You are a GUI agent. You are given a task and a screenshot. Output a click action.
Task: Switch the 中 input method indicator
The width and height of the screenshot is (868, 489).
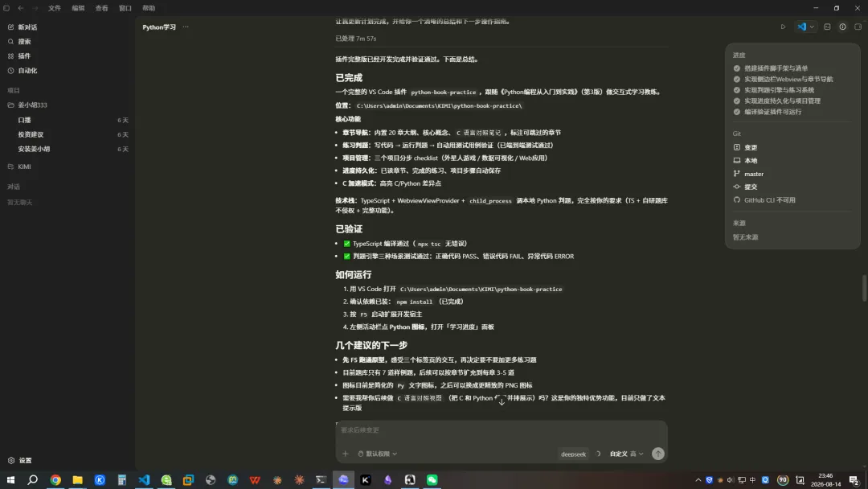click(x=752, y=480)
